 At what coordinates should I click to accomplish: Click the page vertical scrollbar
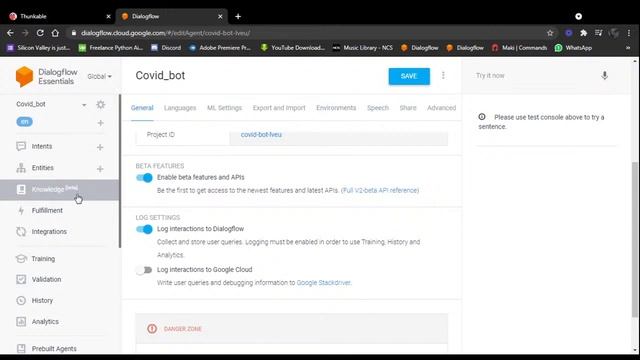[635, 239]
